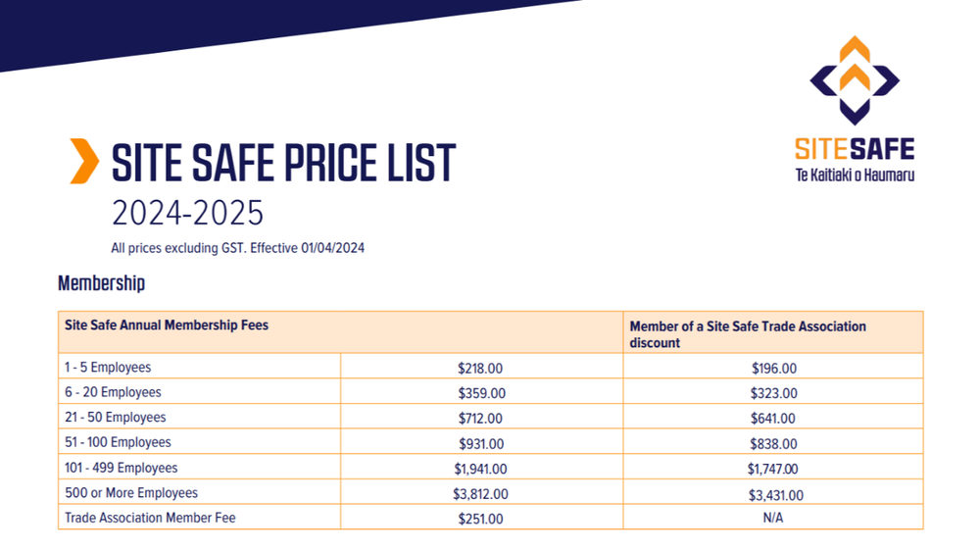The width and height of the screenshot is (980, 551).
Task: Select the Trade Association Member Fee row label
Action: (x=150, y=518)
